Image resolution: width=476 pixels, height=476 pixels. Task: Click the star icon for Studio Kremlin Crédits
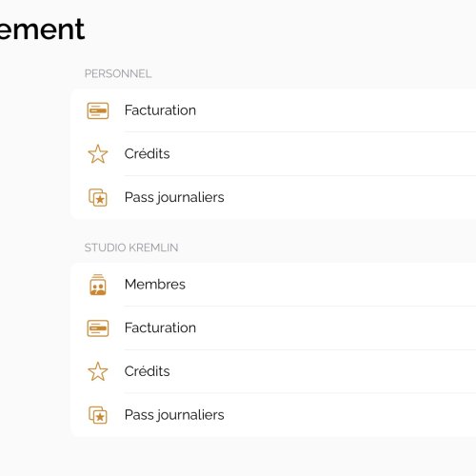click(98, 371)
